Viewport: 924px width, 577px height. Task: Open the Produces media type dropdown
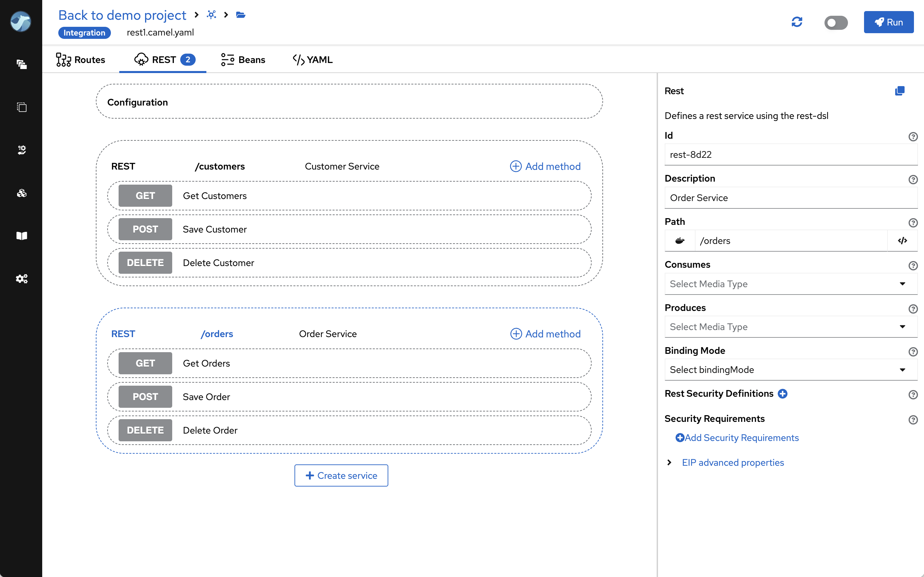click(790, 327)
